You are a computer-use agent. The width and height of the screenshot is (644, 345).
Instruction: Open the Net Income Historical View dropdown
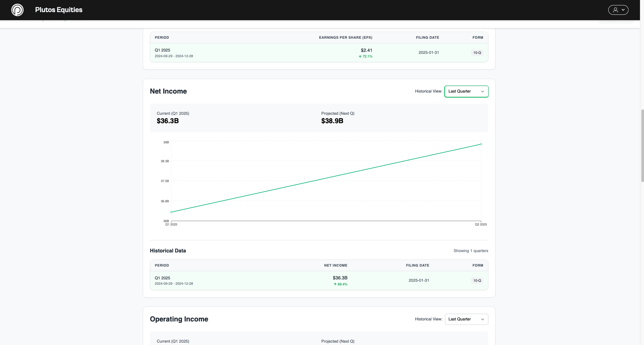(x=466, y=91)
